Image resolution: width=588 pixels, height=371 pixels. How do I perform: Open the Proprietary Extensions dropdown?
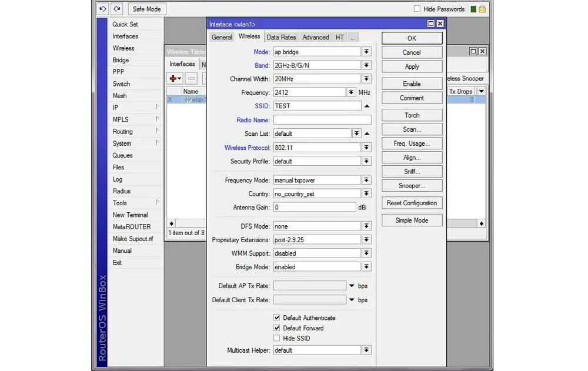[x=366, y=240]
